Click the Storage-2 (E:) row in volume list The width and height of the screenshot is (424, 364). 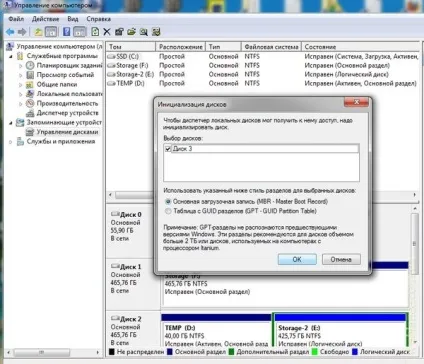263,75
